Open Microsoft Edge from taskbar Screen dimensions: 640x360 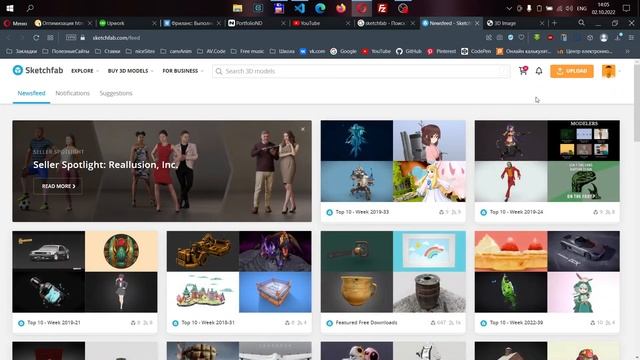tap(320, 8)
